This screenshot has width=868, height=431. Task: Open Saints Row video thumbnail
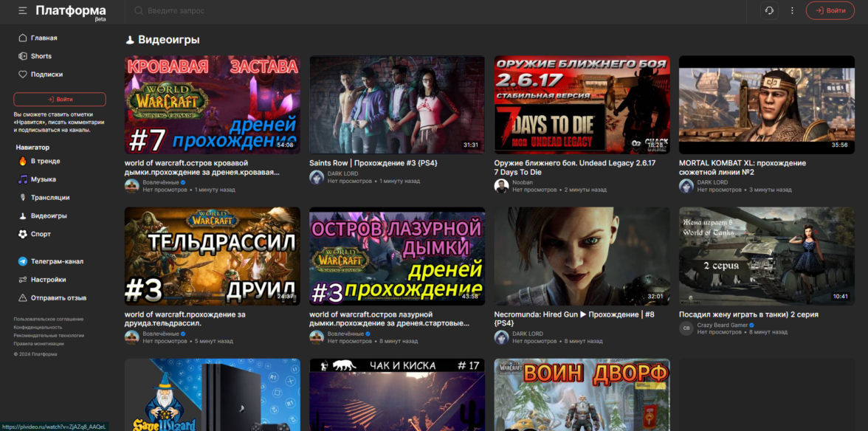click(397, 105)
